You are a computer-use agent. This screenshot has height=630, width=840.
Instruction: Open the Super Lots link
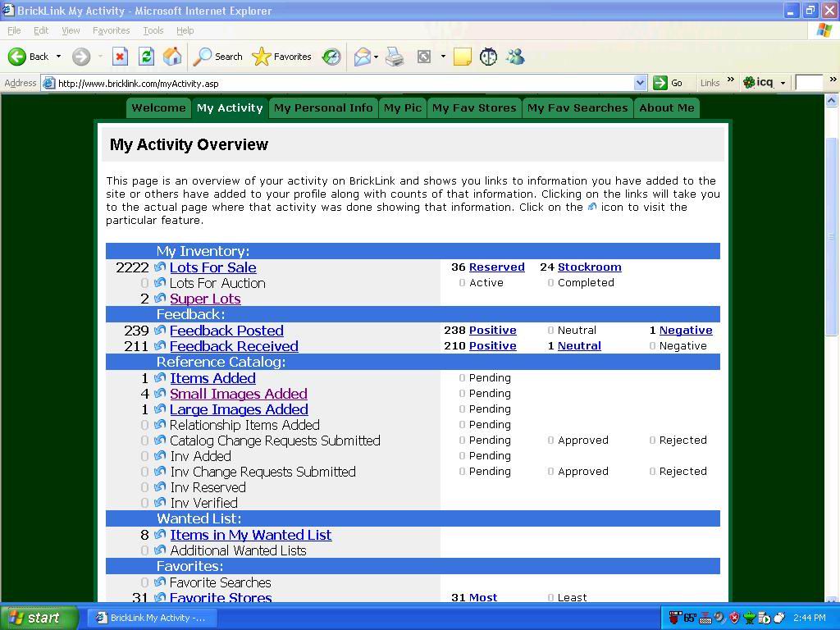[205, 299]
